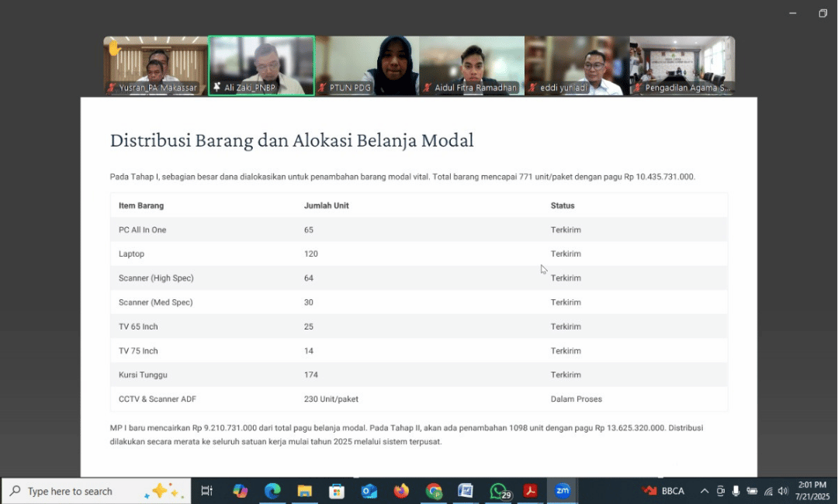
Task: Minimize the Zoom window
Action: [792, 13]
